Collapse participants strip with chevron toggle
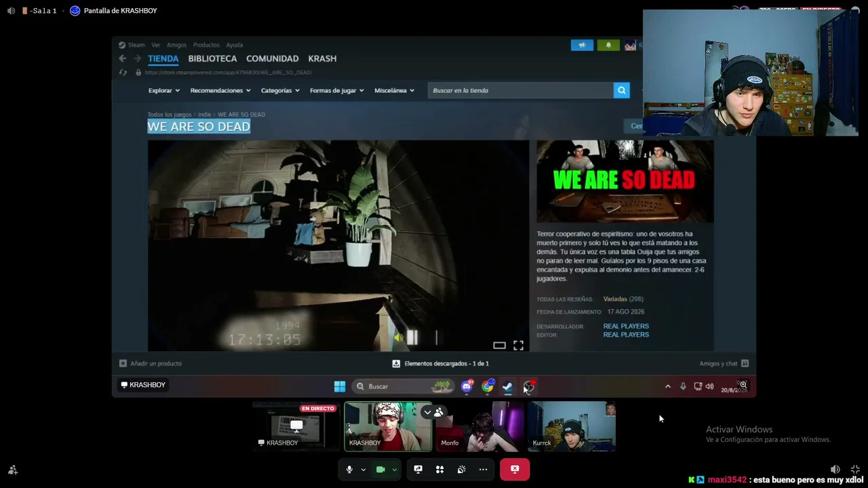 427,412
